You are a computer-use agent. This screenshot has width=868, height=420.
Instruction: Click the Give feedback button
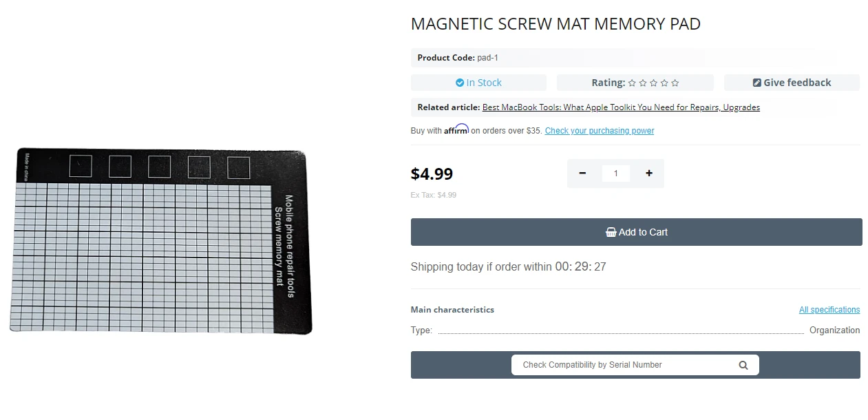[x=792, y=82]
